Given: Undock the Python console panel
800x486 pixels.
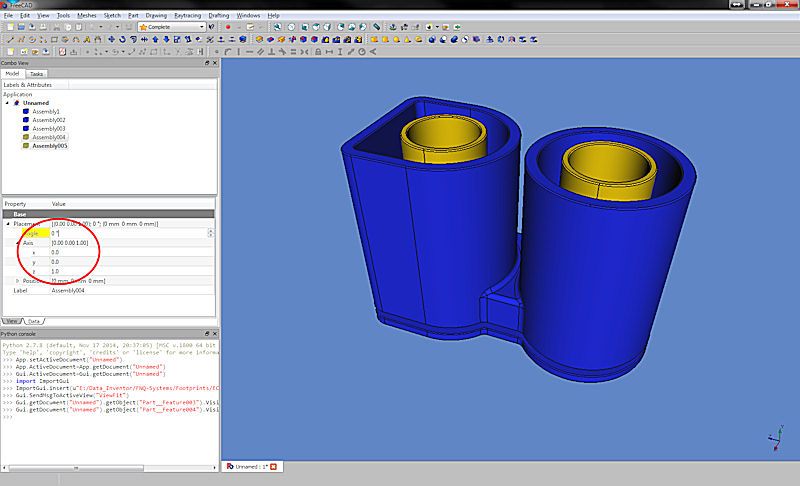Looking at the screenshot, I should tap(207, 334).
